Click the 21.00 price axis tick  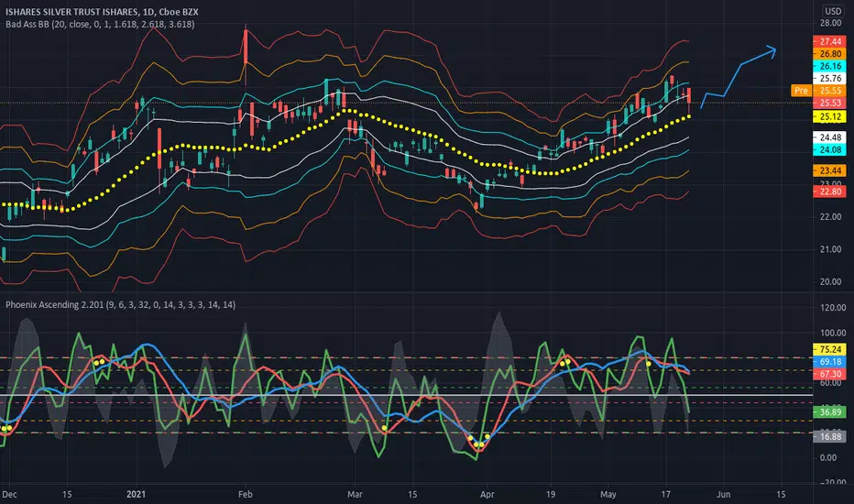pyautogui.click(x=830, y=249)
